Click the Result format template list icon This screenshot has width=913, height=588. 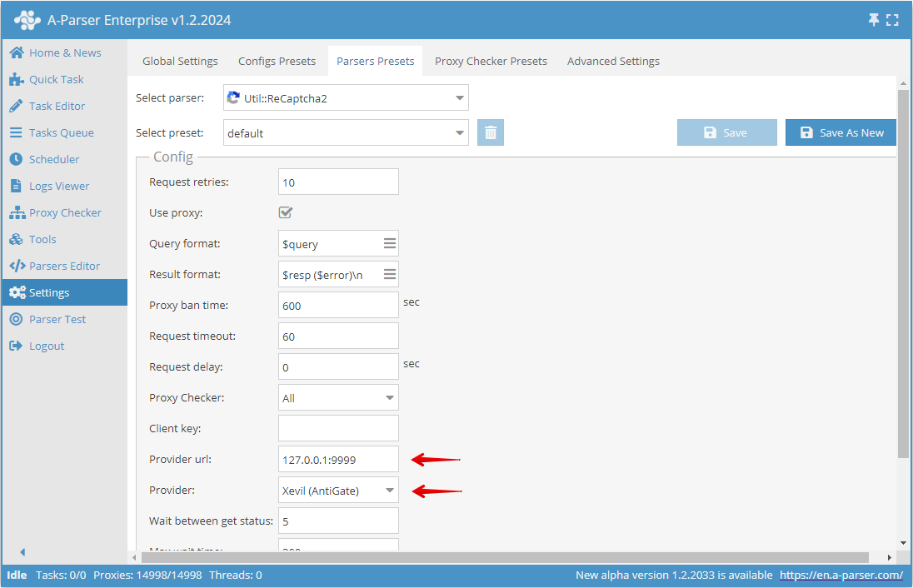(x=387, y=273)
